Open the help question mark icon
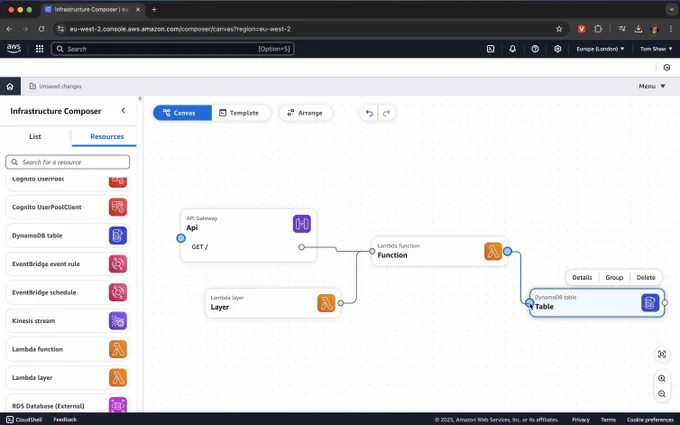The image size is (680, 425). coord(535,49)
